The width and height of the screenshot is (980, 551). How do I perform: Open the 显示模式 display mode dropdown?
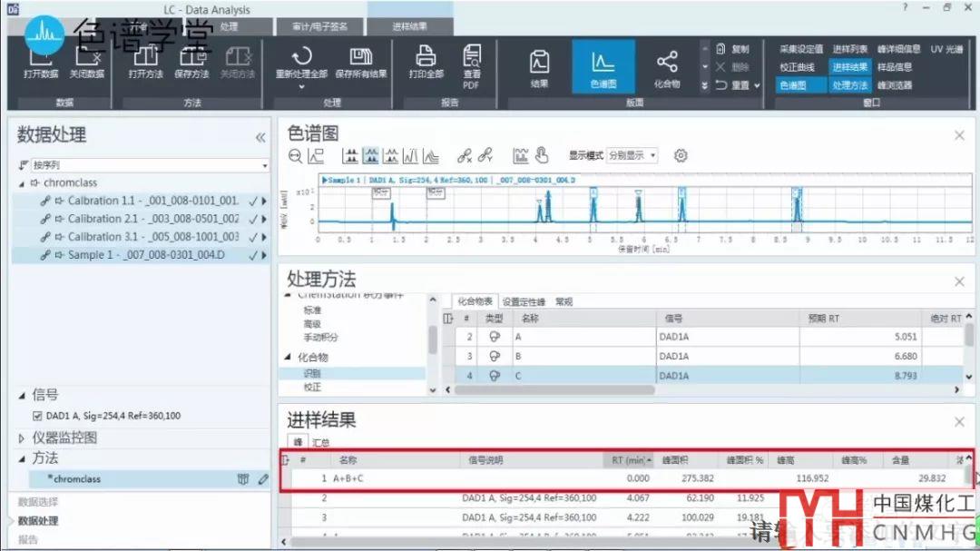point(632,155)
